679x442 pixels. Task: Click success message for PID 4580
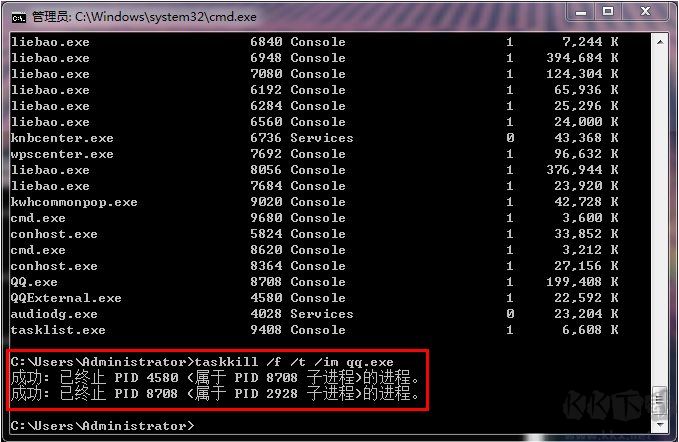[x=215, y=378]
